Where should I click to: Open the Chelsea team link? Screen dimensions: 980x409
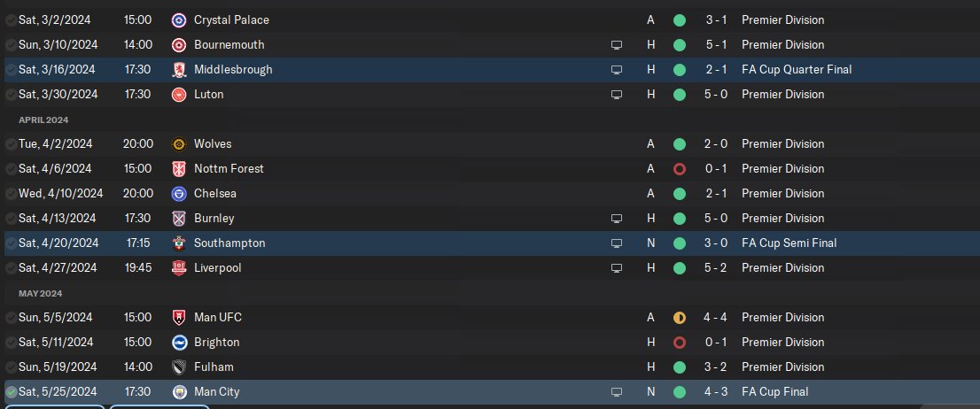coord(215,194)
